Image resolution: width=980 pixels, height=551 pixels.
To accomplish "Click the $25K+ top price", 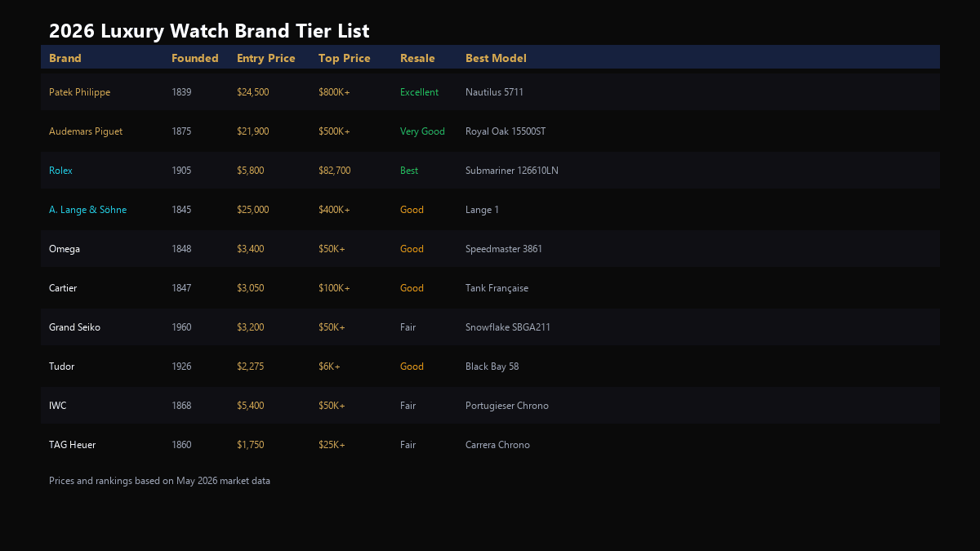I will click(x=332, y=445).
